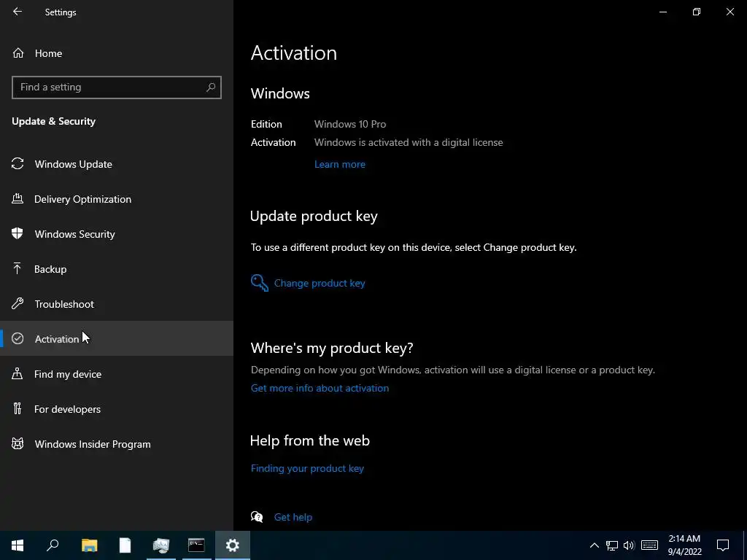This screenshot has height=560, width=747.
Task: Click the Find my device icon
Action: [18, 374]
